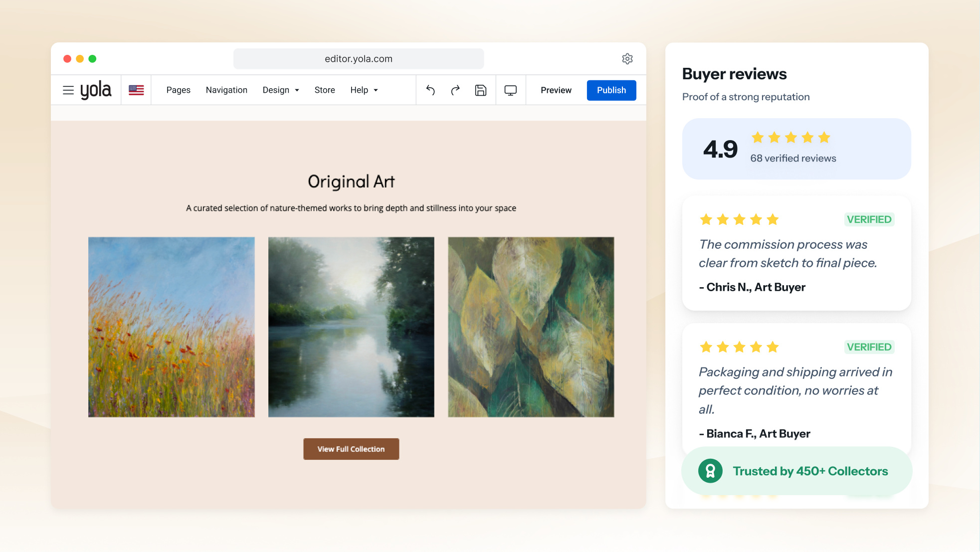Click the curated selection subtitle text
Screen dimensions: 980x552
(351, 208)
